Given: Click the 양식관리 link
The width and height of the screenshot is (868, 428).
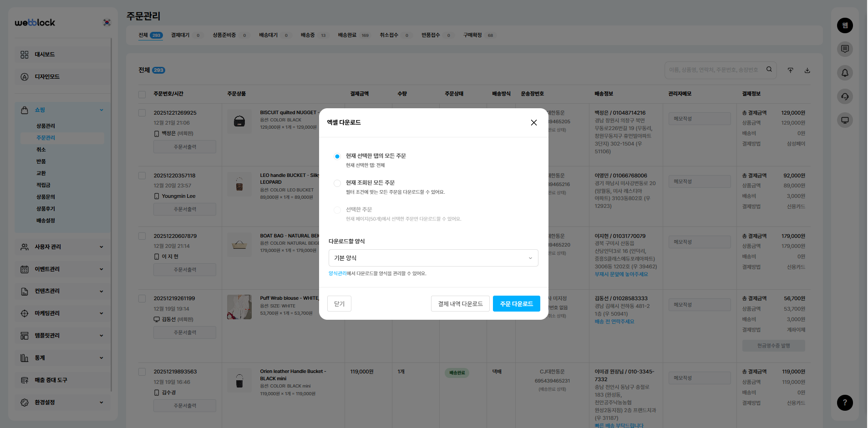Looking at the screenshot, I should [337, 273].
